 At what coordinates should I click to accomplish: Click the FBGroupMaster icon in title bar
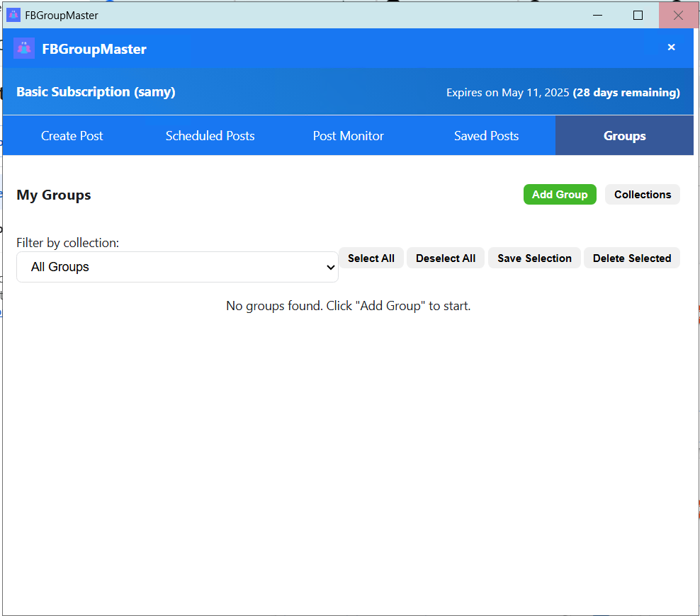pos(12,14)
